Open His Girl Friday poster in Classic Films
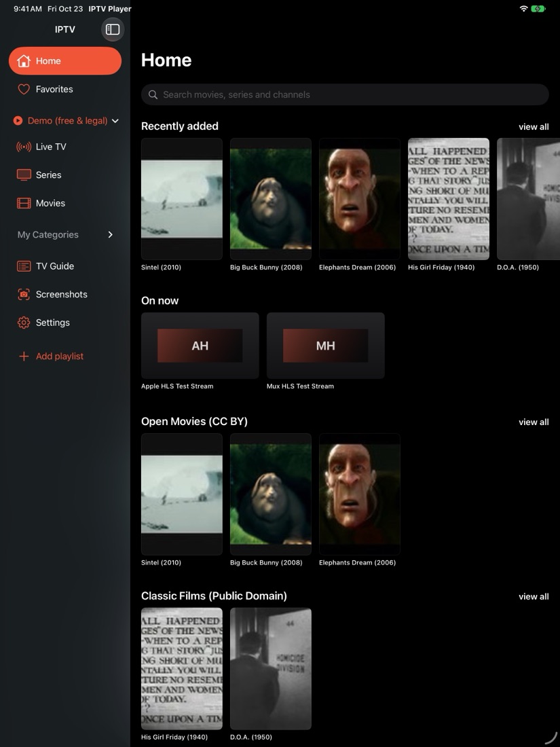 coord(181,668)
